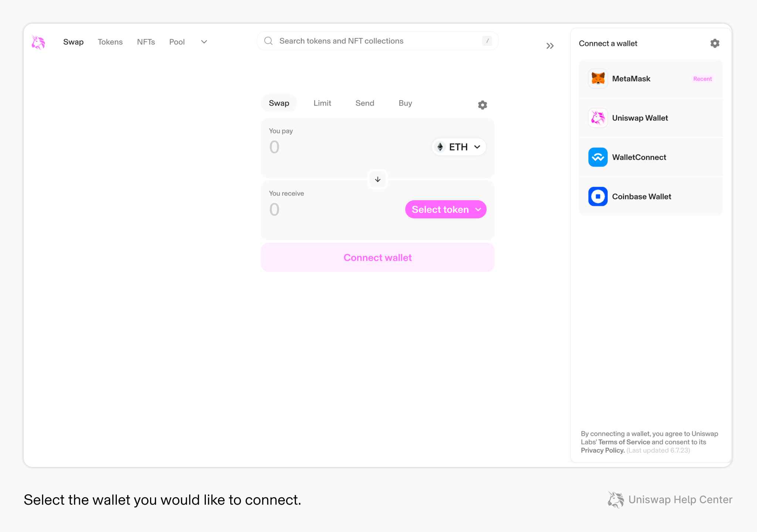
Task: Open NFTs navigation item
Action: (146, 42)
